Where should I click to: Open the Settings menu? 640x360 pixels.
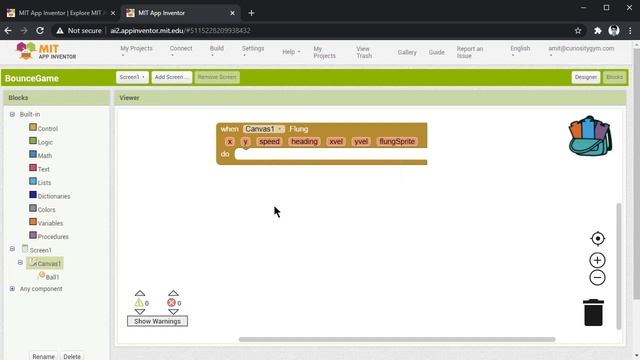(x=253, y=51)
